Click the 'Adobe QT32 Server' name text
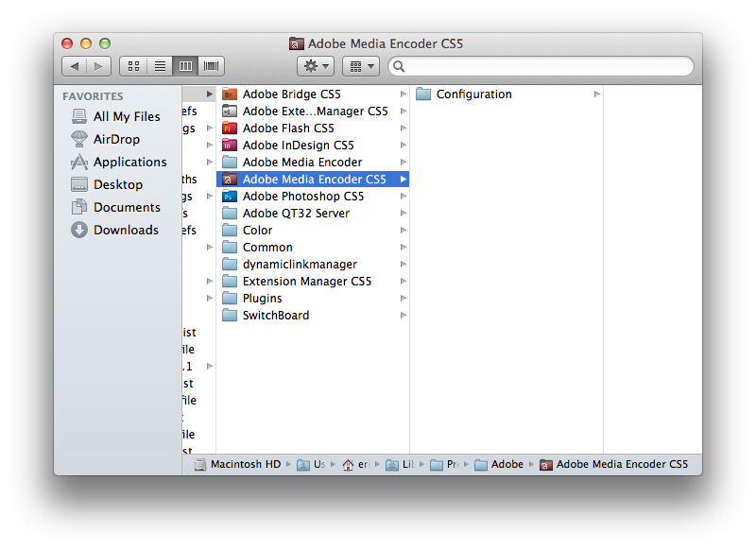756x550 pixels. (296, 213)
